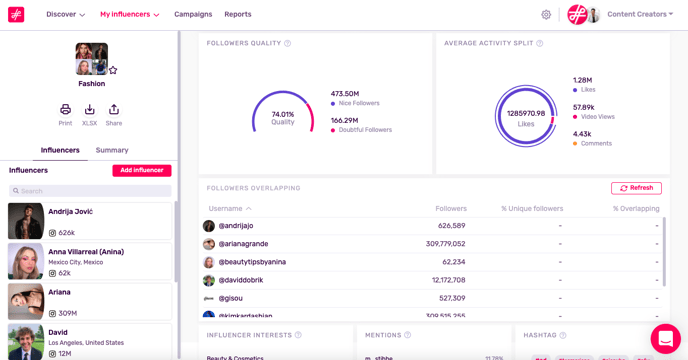Open the chat support bubble
This screenshot has height=360, width=688.
point(665,338)
